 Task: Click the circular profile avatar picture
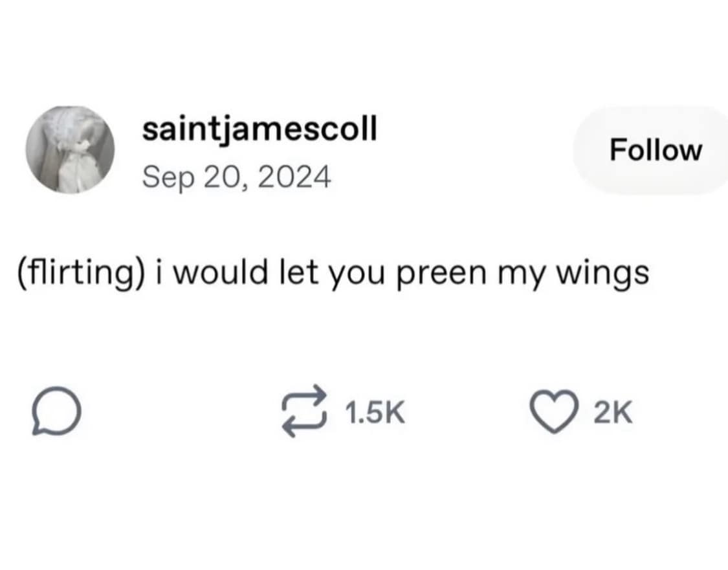[71, 150]
